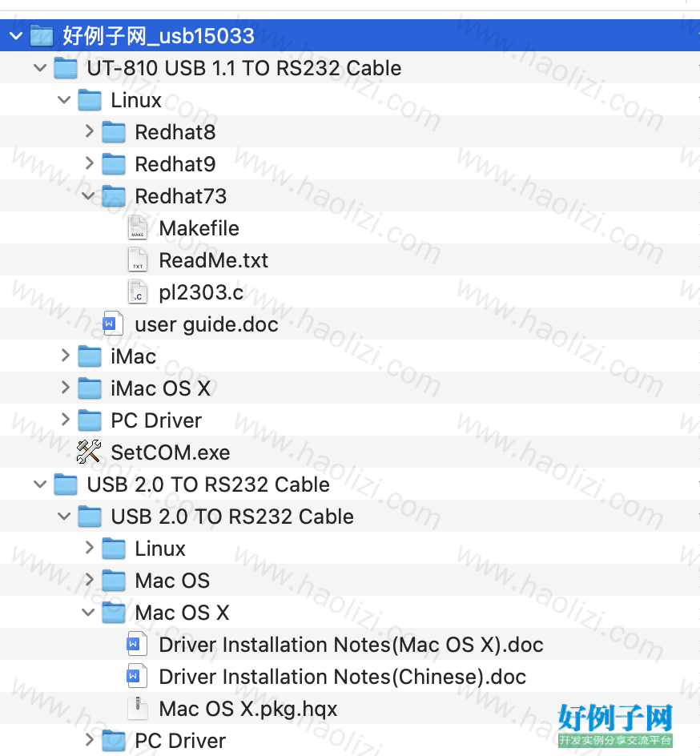The image size is (700, 756).
Task: Click the UT-810 USB 1.1 folder icon
Action: [66, 68]
